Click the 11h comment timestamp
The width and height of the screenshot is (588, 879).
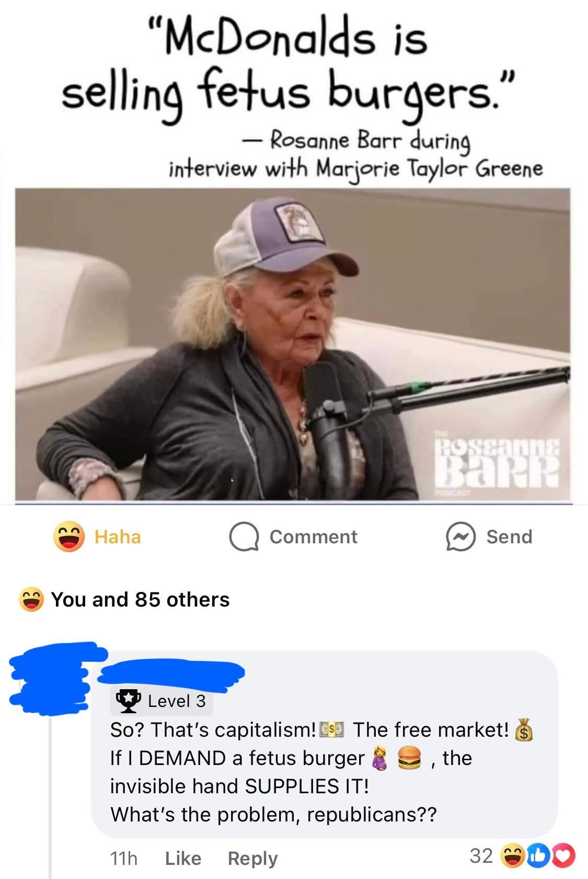(x=124, y=858)
